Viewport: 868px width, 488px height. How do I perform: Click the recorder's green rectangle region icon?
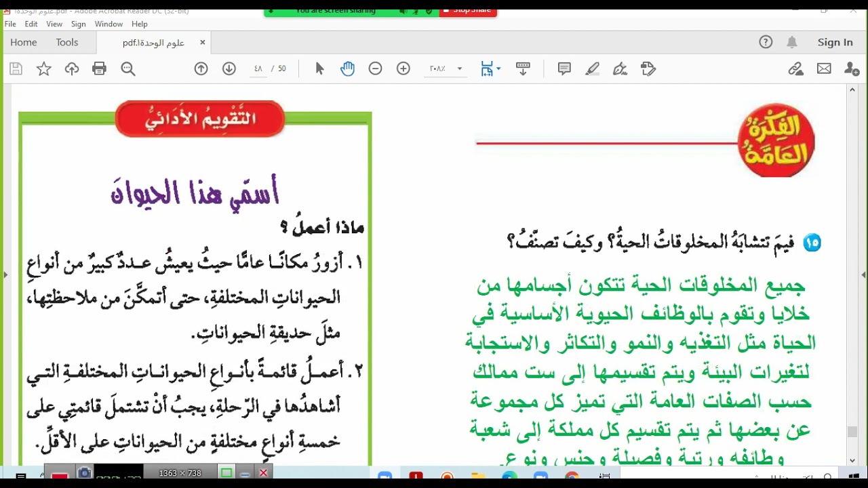coord(226,473)
